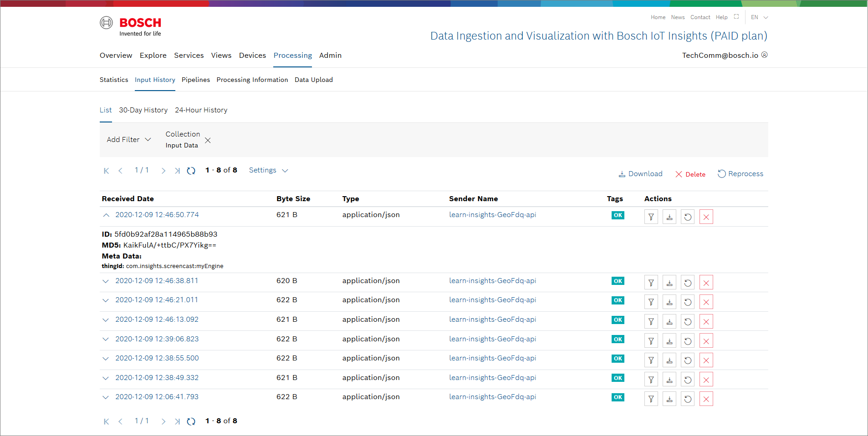Open the Add Filter dropdown
The image size is (868, 436).
(128, 140)
